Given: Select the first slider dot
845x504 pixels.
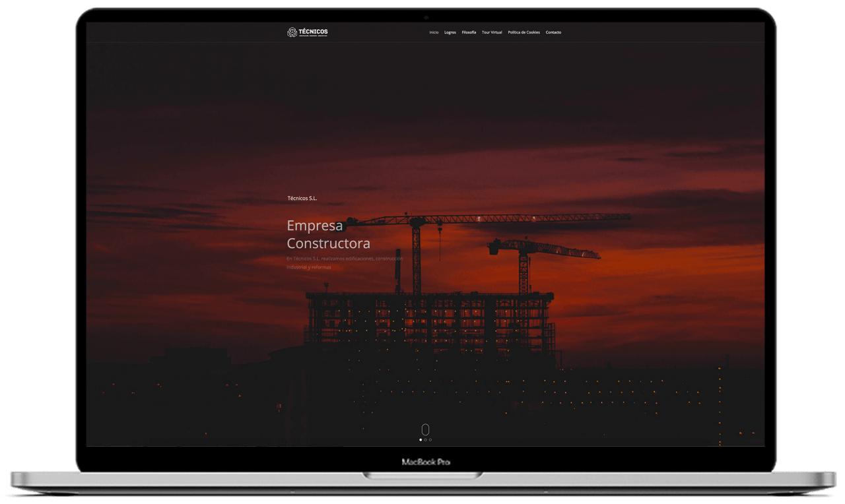Looking at the screenshot, I should pos(421,439).
